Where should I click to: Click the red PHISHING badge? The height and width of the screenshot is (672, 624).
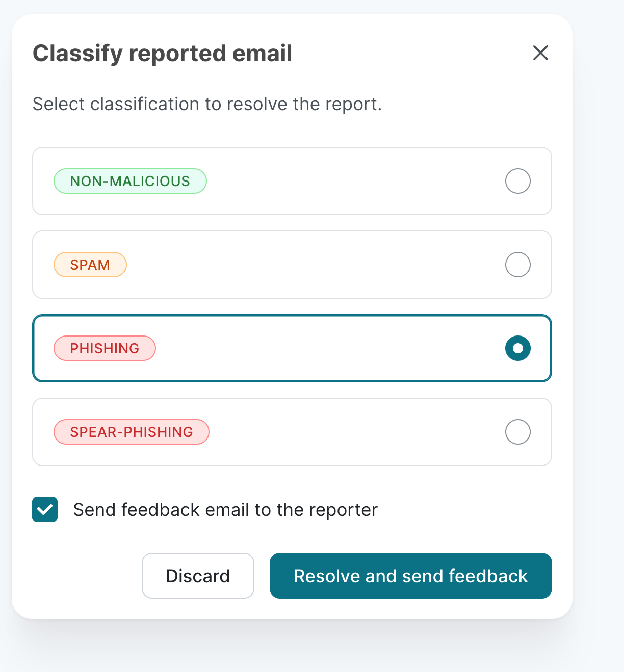coord(105,348)
